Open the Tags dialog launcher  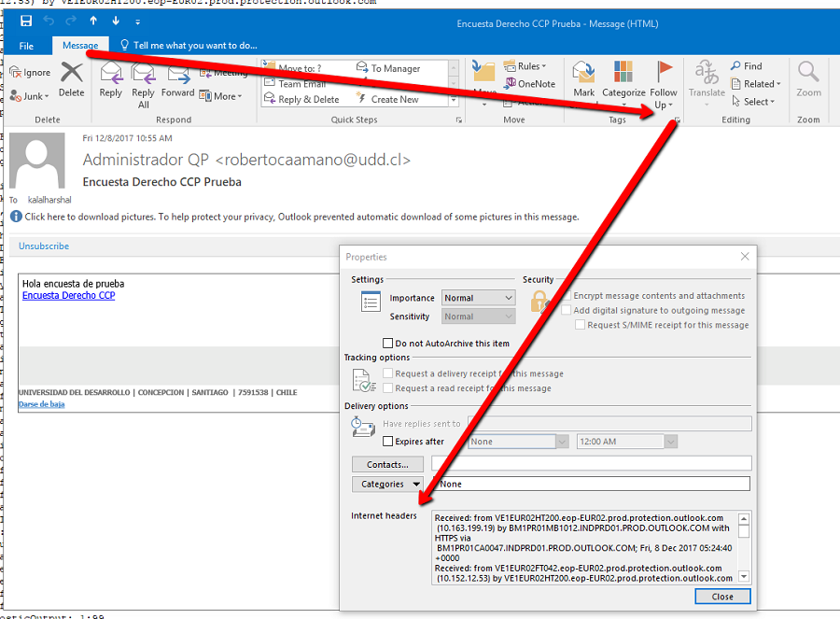click(678, 120)
